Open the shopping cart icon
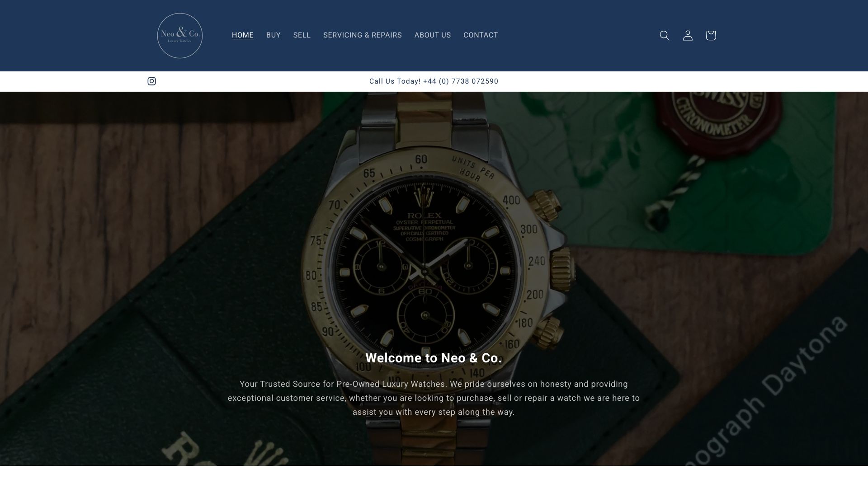This screenshot has width=868, height=488. [711, 35]
